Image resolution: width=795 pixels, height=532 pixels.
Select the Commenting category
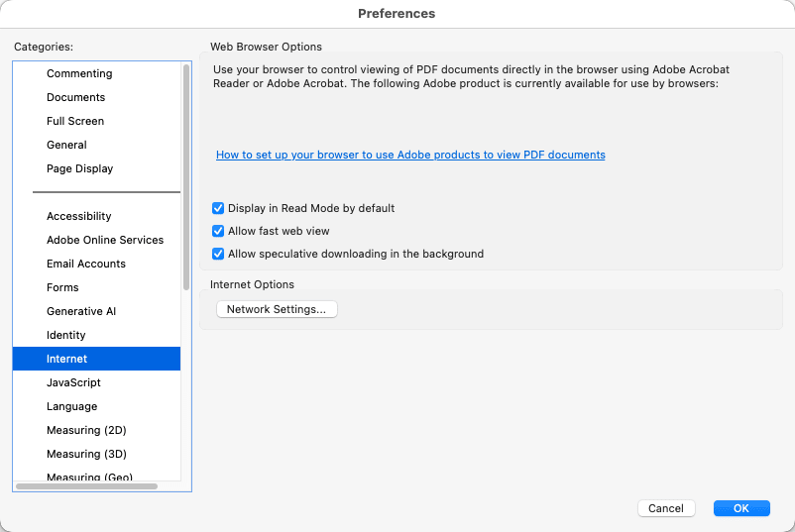[96, 73]
